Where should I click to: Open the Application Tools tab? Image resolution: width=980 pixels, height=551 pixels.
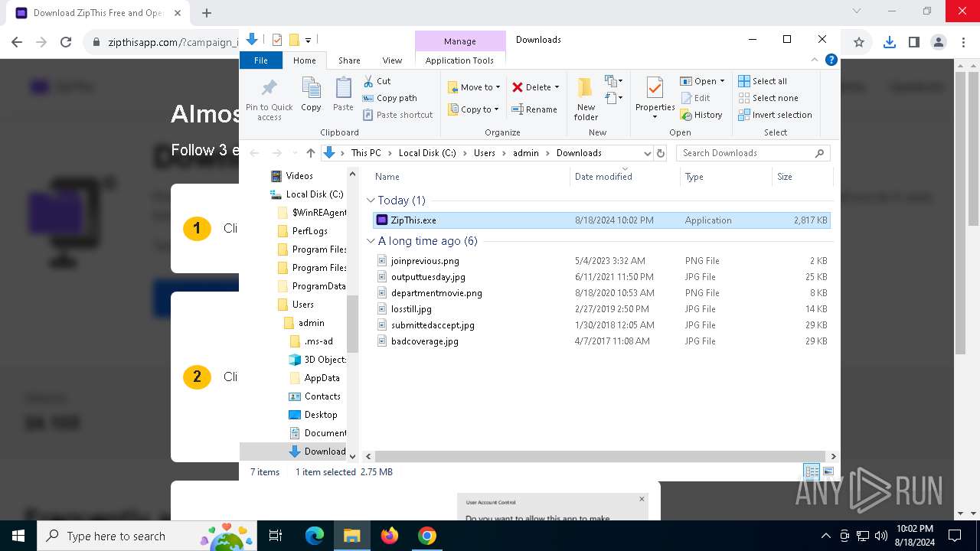[459, 60]
